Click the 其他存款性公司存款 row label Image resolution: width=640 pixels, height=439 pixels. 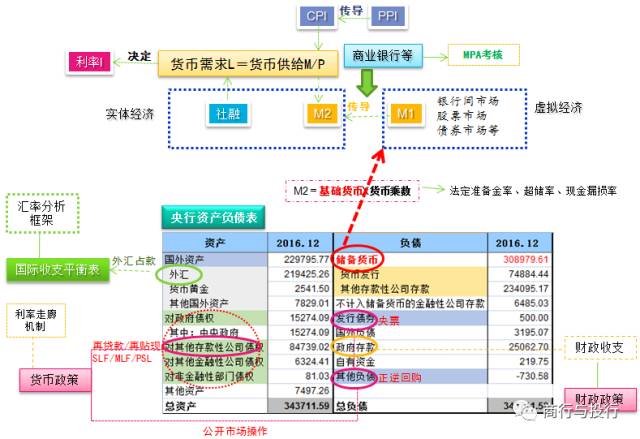pyautogui.click(x=385, y=289)
